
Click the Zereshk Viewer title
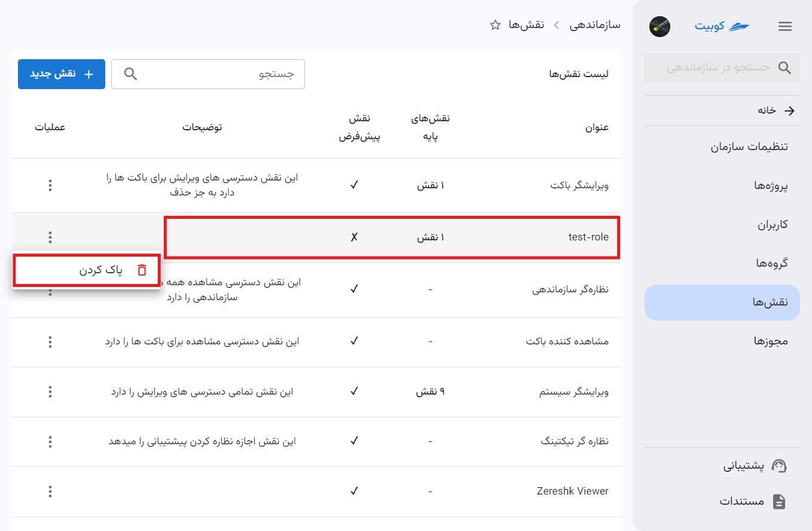point(573,492)
